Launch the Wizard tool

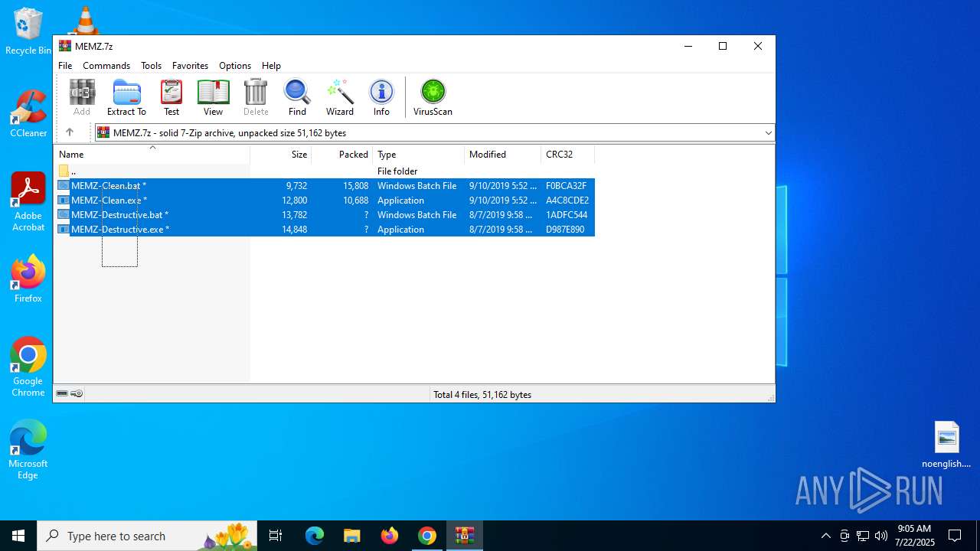point(340,97)
